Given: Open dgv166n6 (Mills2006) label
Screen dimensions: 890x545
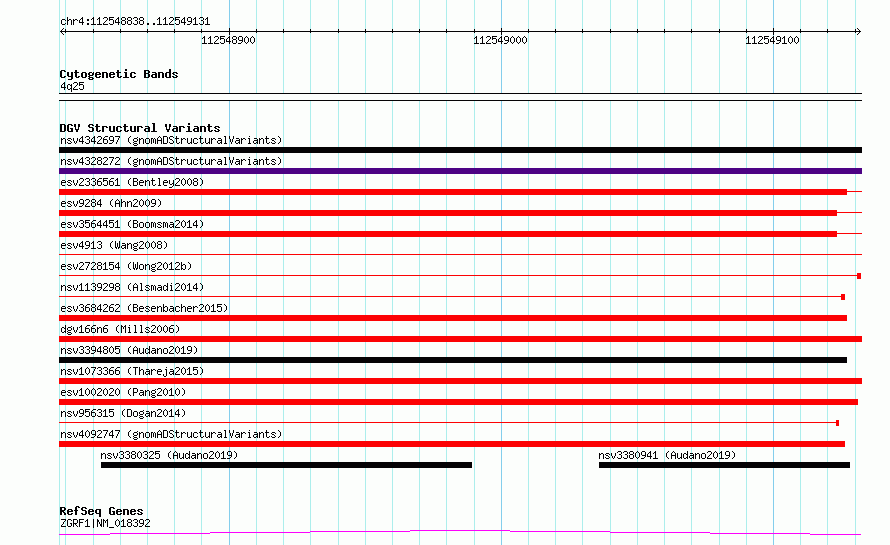Looking at the screenshot, I should pyautogui.click(x=120, y=329).
